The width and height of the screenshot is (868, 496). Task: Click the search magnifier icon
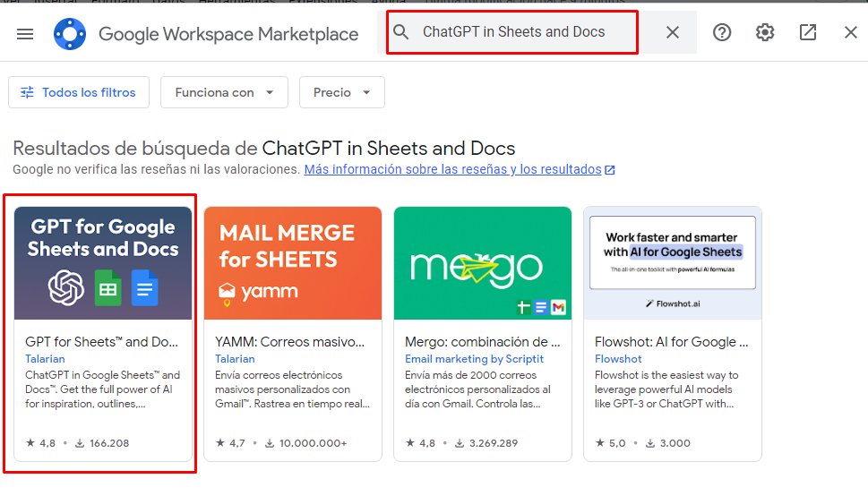tap(401, 32)
